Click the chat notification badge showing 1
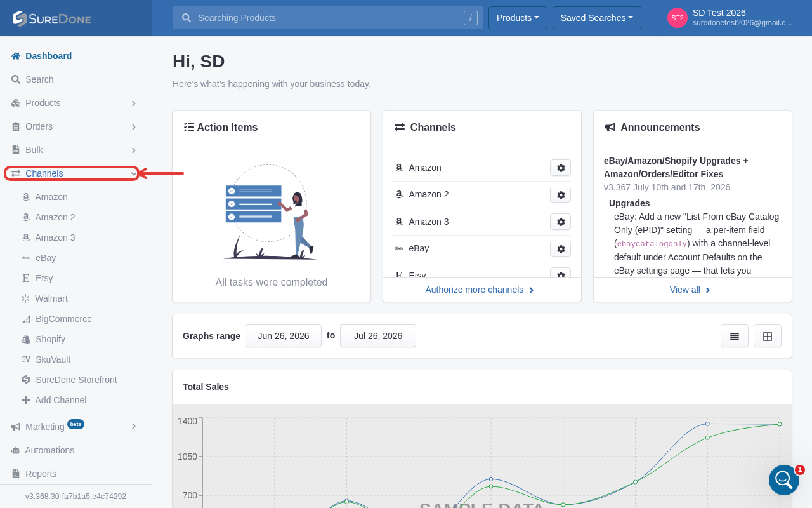The height and width of the screenshot is (508, 812). tap(799, 470)
